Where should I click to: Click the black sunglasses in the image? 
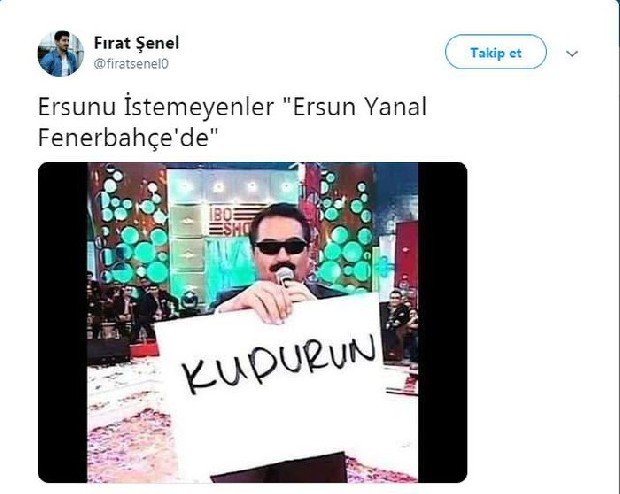[281, 246]
